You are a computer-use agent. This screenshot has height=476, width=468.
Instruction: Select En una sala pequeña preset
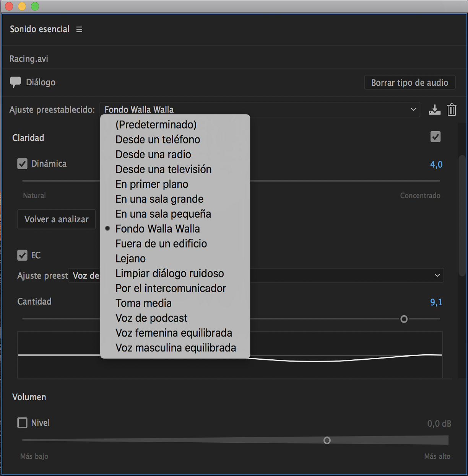coord(175,214)
